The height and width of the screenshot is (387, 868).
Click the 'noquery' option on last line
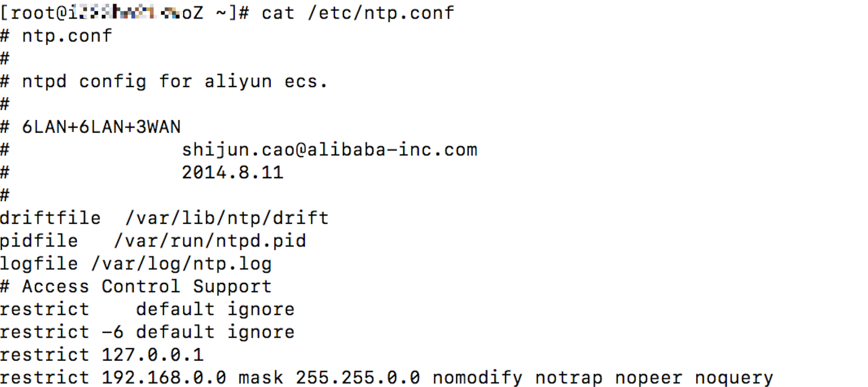734,378
